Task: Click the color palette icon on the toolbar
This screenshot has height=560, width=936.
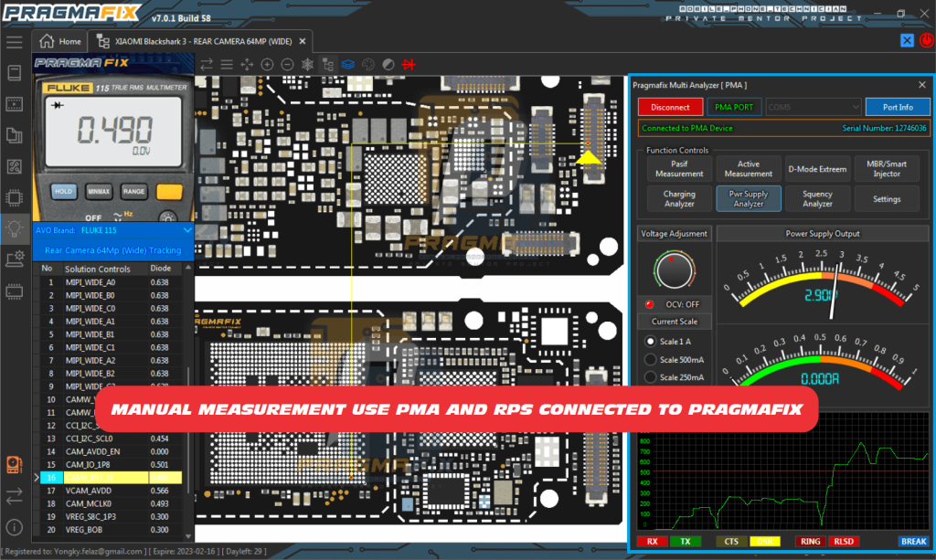Action: tap(366, 64)
